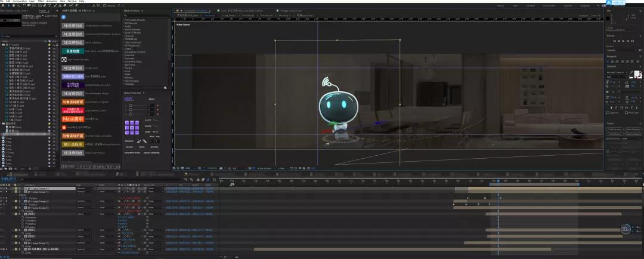Open the Layer menu

coord(32,1)
